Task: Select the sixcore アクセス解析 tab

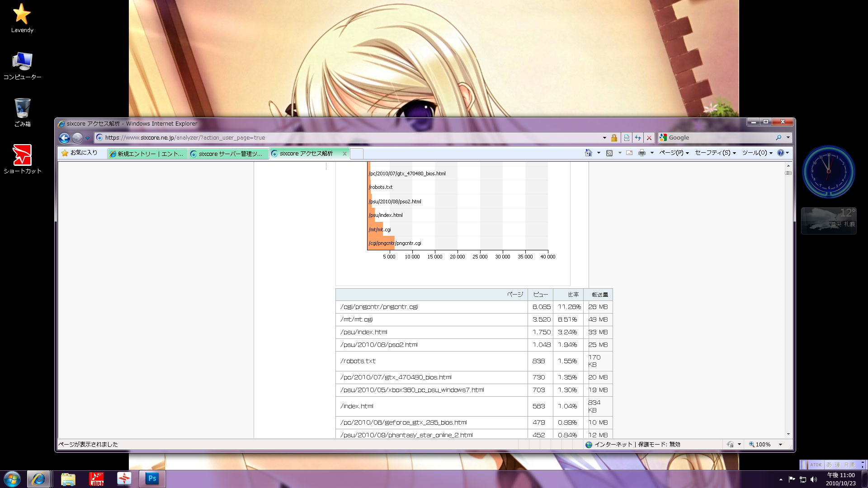Action: (x=306, y=154)
